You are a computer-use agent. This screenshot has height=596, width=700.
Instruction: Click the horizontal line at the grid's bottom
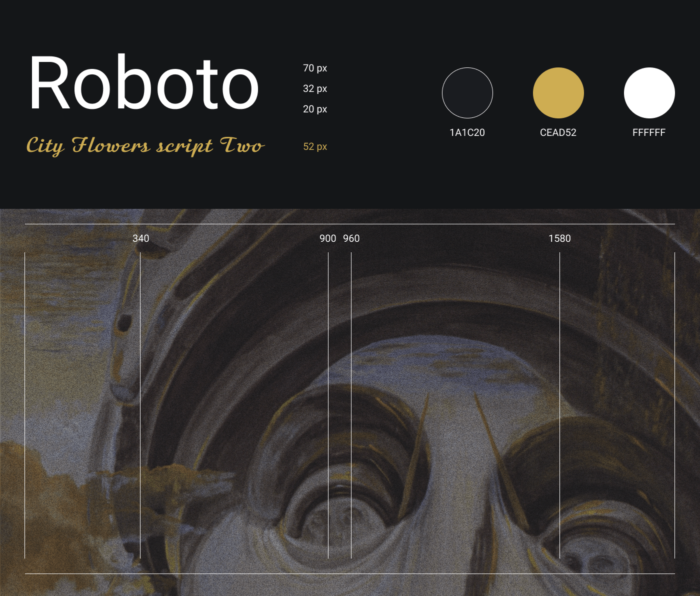click(350, 574)
